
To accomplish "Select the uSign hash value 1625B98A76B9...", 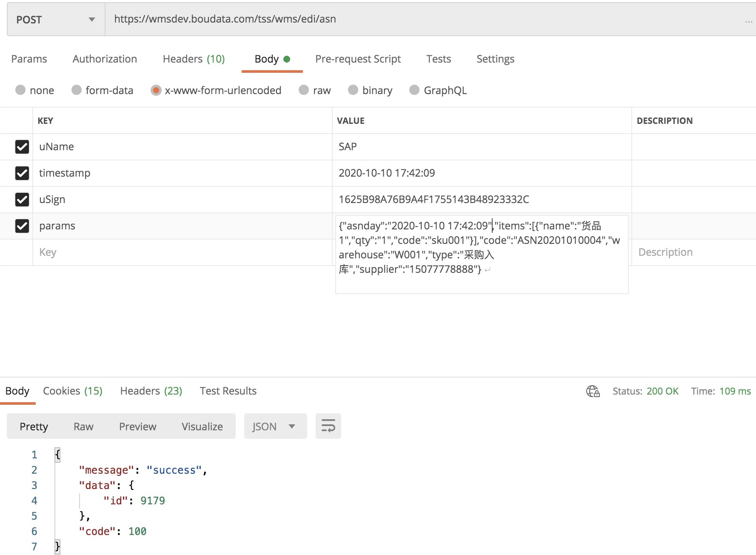I will point(482,200).
